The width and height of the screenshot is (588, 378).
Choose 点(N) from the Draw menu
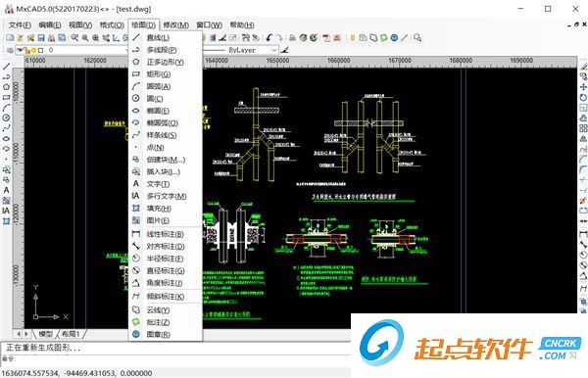[x=166, y=147]
